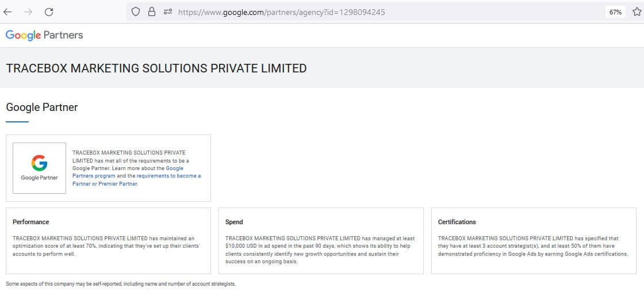Viewport: 644px width, 296px height.
Task: Open the tracking protection shield icon
Action: 136,11
